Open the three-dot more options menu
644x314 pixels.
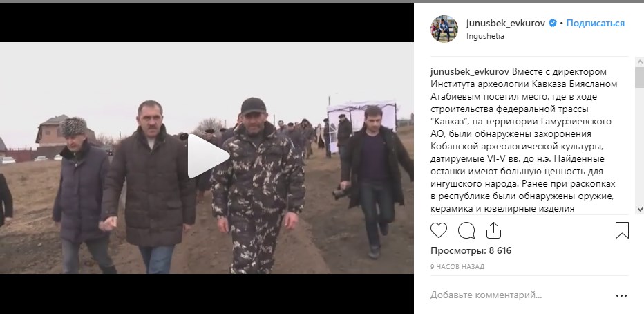click(x=621, y=295)
